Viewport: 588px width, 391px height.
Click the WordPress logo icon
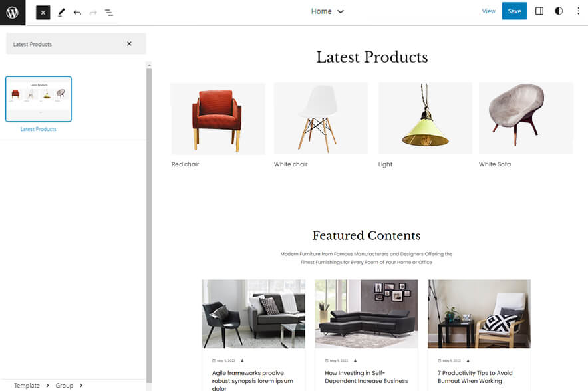pos(13,12)
